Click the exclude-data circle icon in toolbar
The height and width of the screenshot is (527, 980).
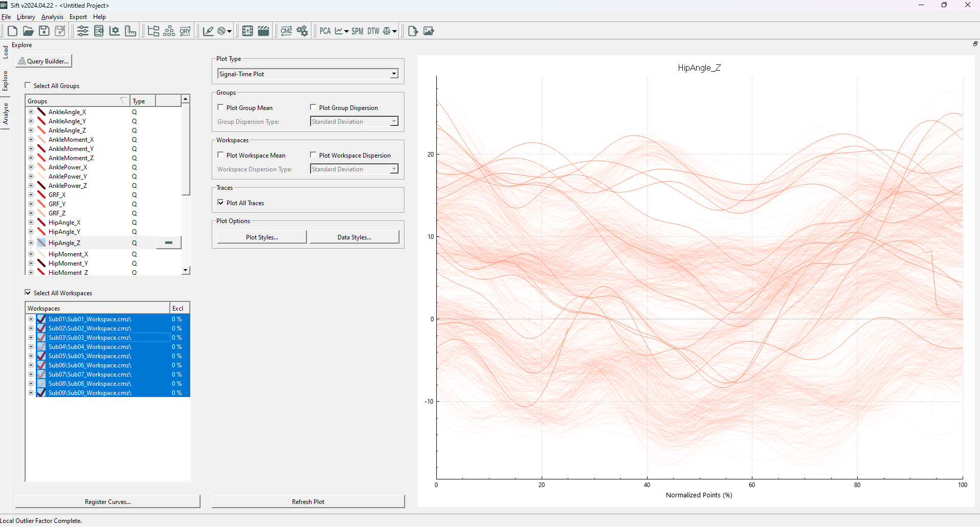pos(221,31)
